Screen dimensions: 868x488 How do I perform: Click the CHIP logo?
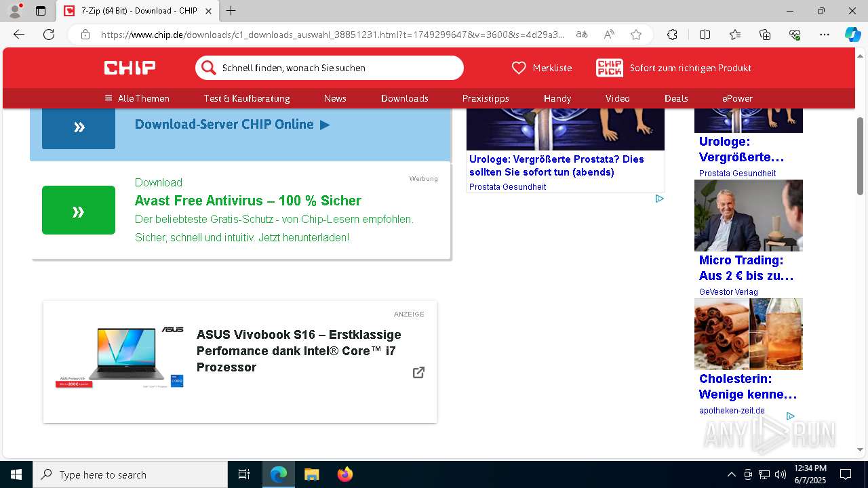(130, 68)
